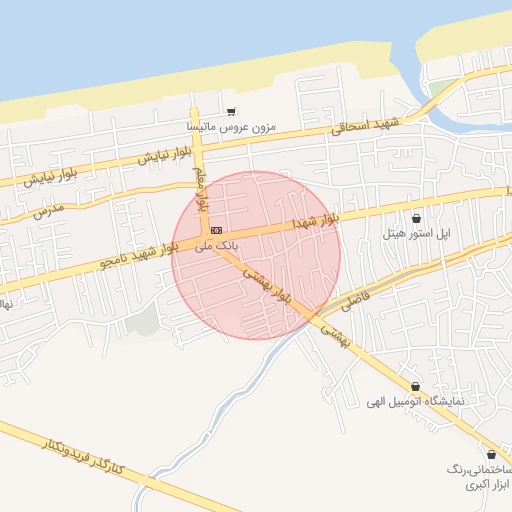Click the نمایشگاه اتومبیل الهی label

tap(415, 402)
